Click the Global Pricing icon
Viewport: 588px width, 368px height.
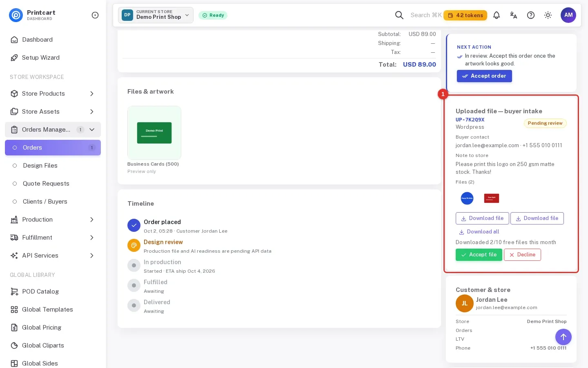pyautogui.click(x=14, y=328)
